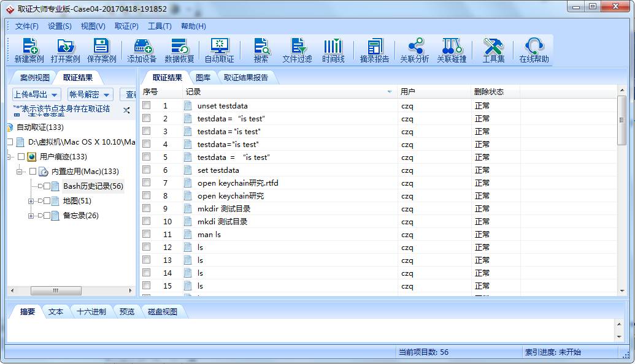Toggle the checkbox beside 用户痕迹(133)
The height and width of the screenshot is (364, 635).
(x=21, y=157)
